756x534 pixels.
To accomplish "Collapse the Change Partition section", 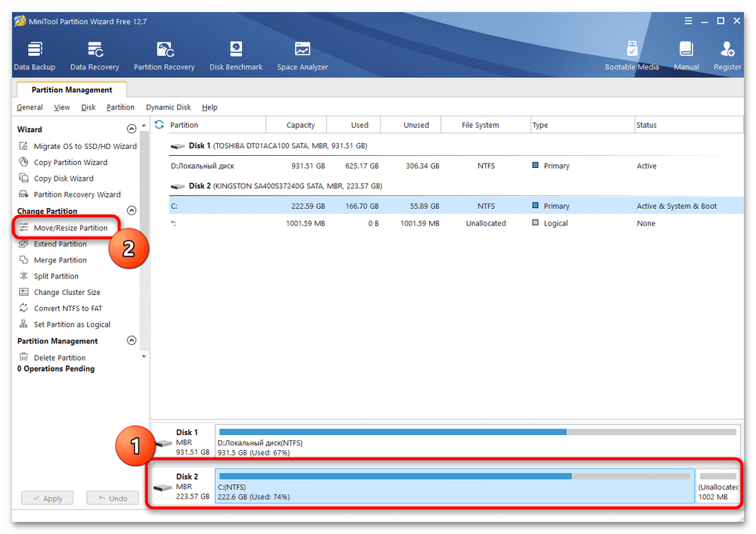I will 132,211.
